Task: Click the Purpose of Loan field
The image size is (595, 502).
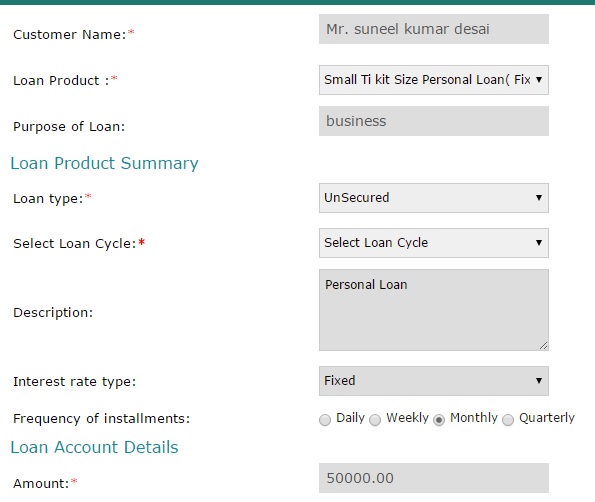Action: 434,121
